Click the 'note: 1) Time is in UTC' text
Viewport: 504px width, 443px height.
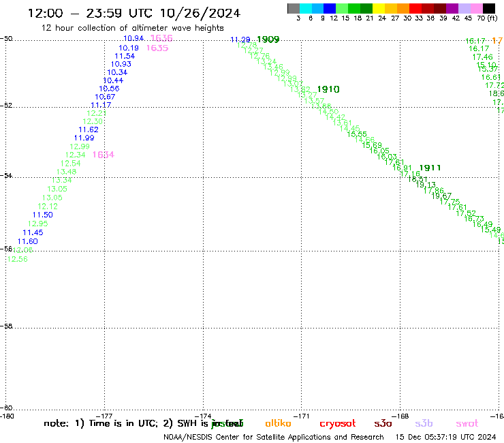(x=101, y=423)
